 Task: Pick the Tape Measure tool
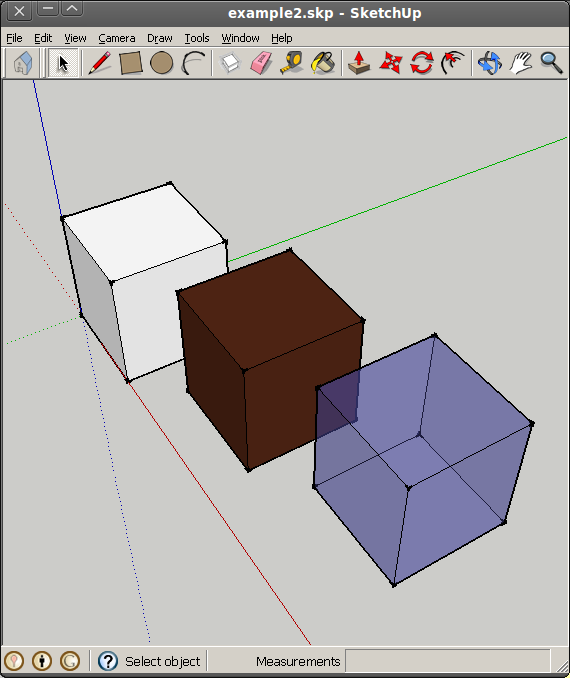coord(291,63)
